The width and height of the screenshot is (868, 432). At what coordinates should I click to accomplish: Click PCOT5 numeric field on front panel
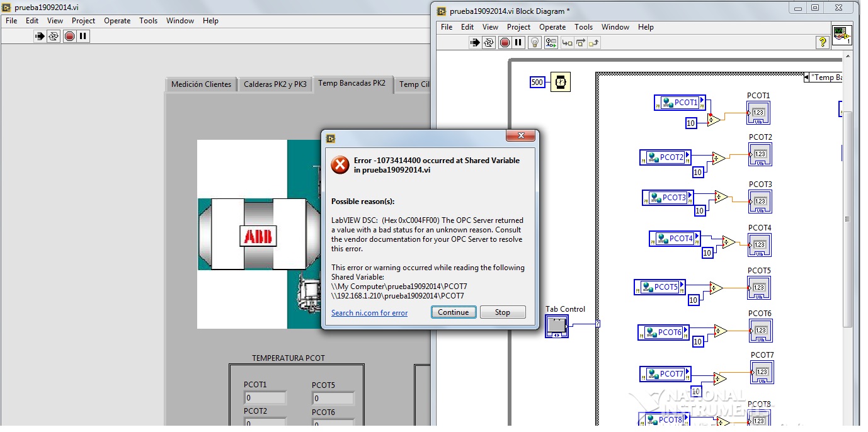click(333, 398)
